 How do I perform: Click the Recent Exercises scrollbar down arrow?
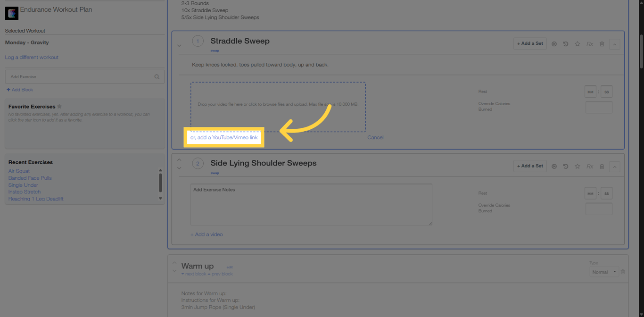pyautogui.click(x=160, y=199)
